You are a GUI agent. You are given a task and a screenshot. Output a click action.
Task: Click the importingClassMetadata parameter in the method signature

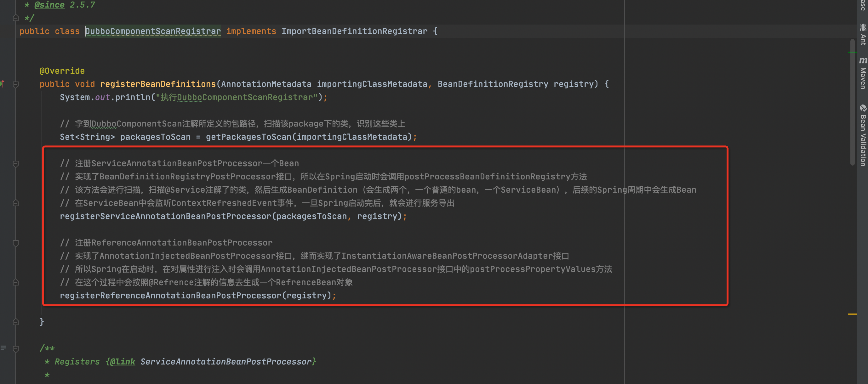[372, 84]
